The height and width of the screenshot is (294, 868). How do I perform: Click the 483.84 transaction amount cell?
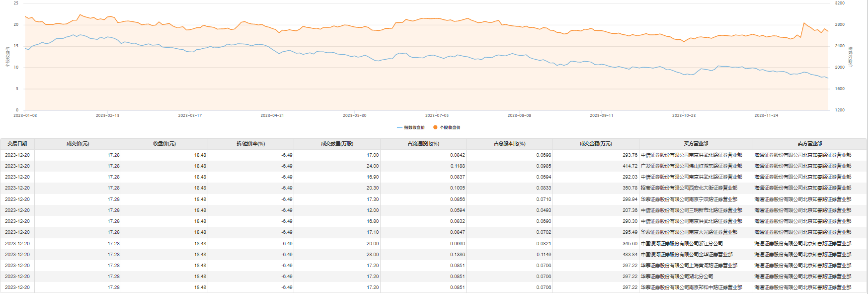pos(630,255)
